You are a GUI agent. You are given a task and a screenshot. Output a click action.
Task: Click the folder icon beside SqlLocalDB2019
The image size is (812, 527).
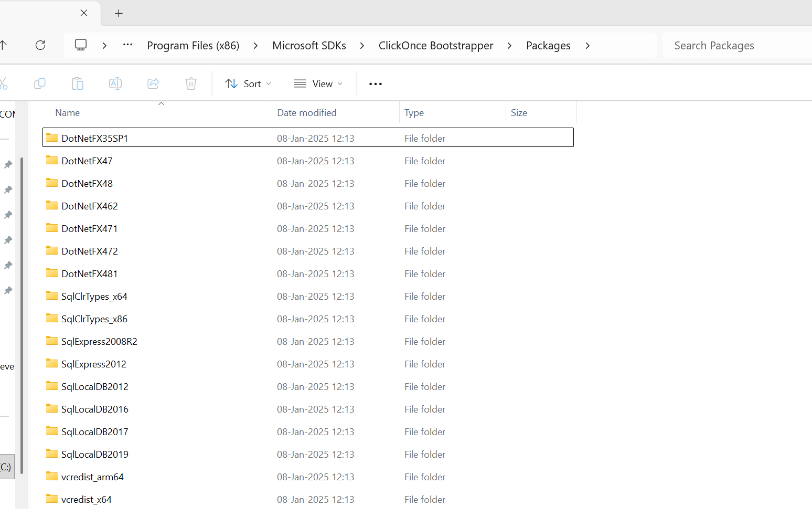tap(52, 454)
